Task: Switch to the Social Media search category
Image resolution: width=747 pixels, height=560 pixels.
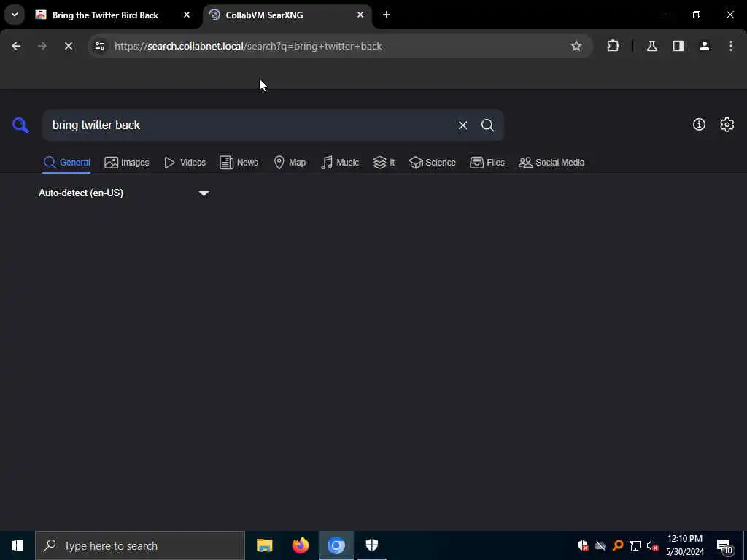Action: (551, 163)
